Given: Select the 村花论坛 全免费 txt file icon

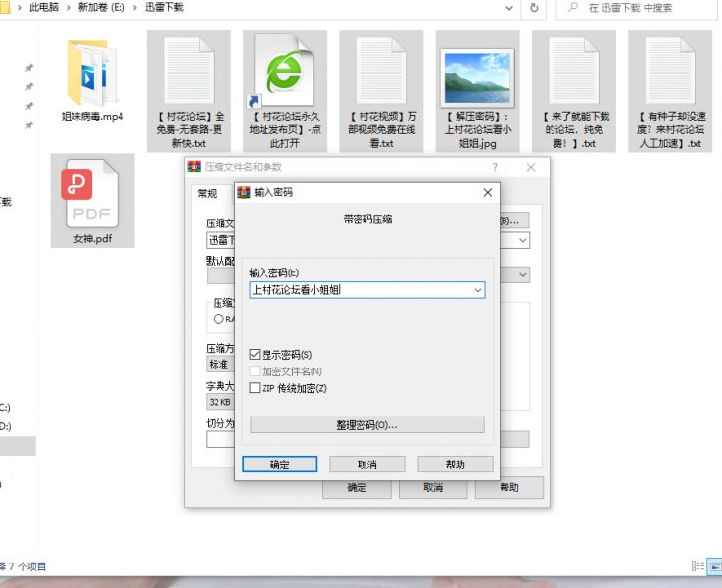Looking at the screenshot, I should 189,70.
